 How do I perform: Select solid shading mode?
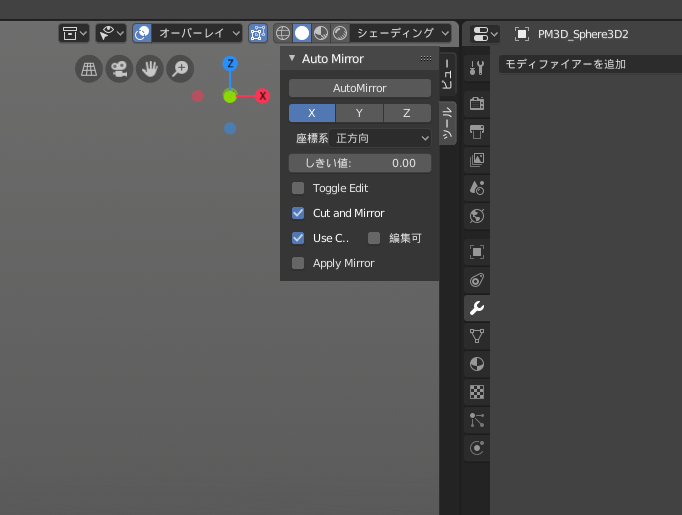302,33
